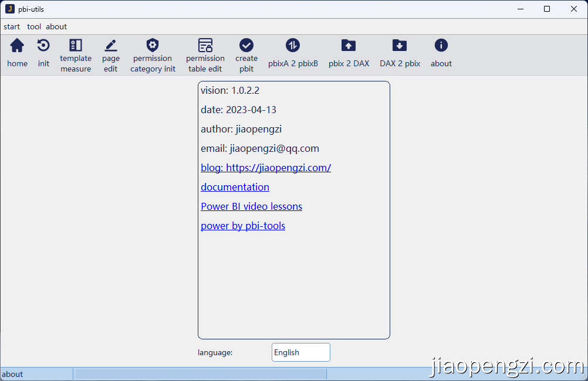Click the create pbit checkmark icon
The image size is (588, 381).
(x=246, y=46)
